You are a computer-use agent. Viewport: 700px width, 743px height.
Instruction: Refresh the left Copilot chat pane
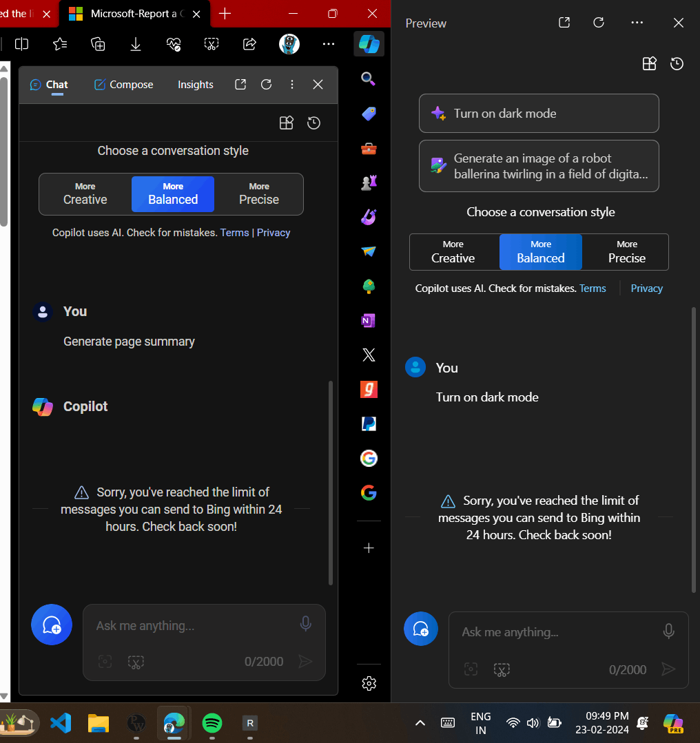click(267, 85)
